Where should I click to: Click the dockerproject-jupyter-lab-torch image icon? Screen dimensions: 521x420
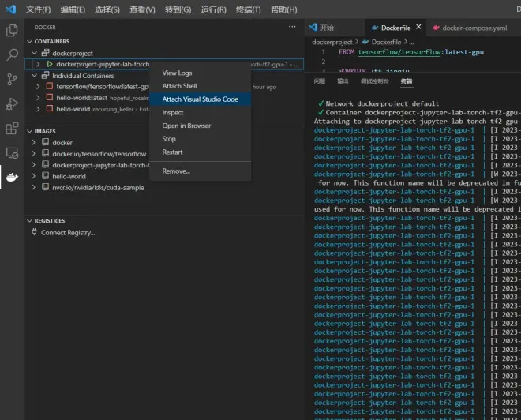point(46,165)
